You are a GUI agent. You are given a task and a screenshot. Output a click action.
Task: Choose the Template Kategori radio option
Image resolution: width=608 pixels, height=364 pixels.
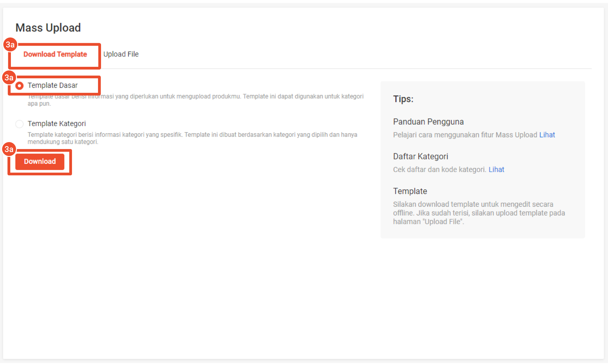pos(19,124)
